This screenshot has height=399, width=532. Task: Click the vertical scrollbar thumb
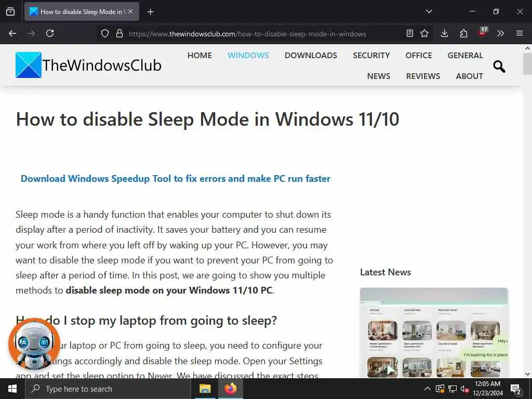pos(528,64)
